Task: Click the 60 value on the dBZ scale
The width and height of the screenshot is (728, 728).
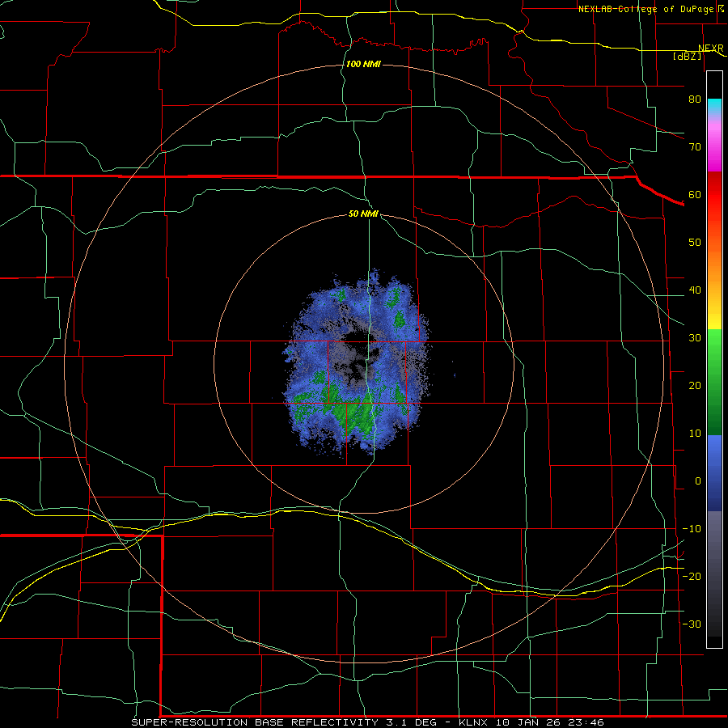Action: (695, 195)
